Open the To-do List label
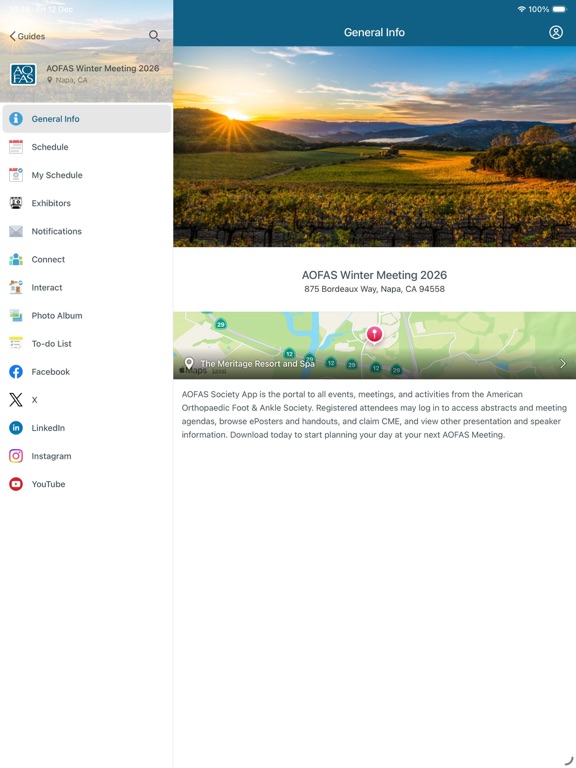Image resolution: width=576 pixels, height=768 pixels. [51, 344]
